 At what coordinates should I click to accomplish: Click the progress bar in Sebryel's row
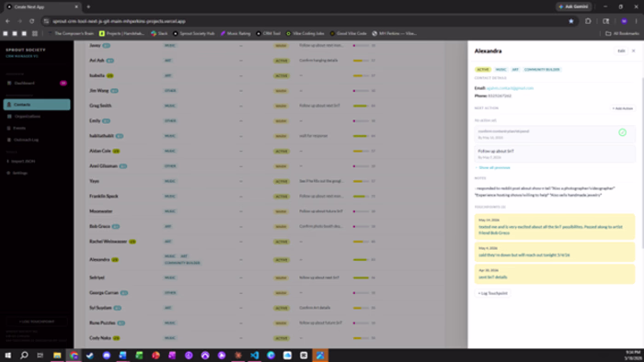(x=361, y=277)
